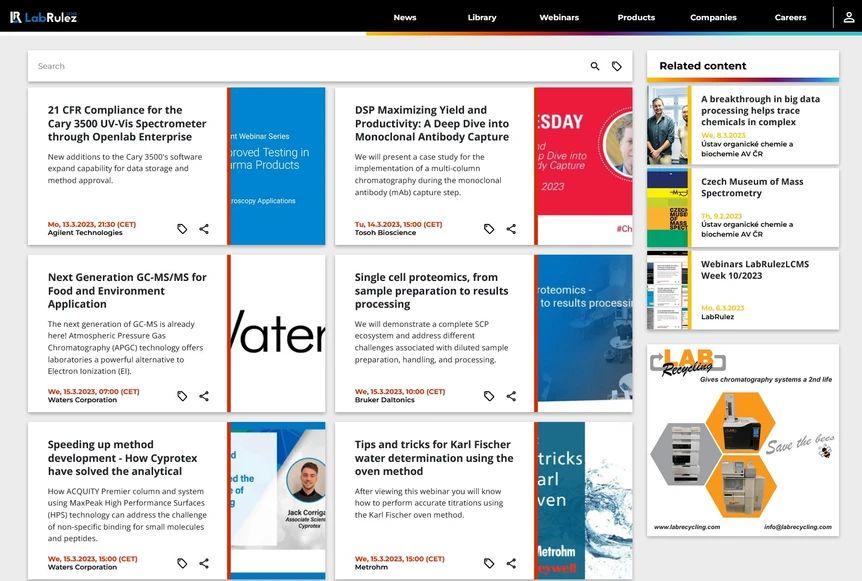Screen dimensions: 862x581
Task: Open 21 CFR Compliance for Cary 3500 title
Action: click(x=126, y=124)
